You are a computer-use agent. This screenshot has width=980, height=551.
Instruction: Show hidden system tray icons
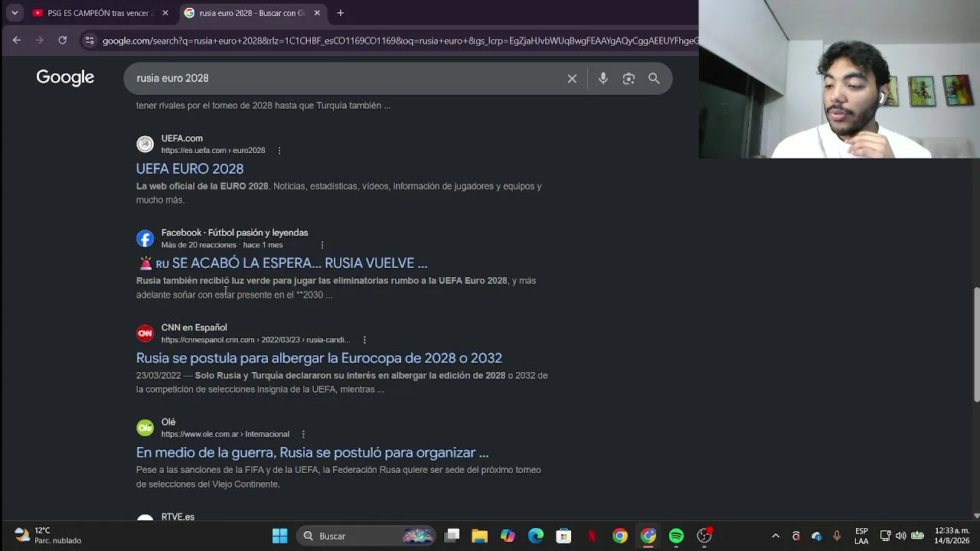coord(776,536)
